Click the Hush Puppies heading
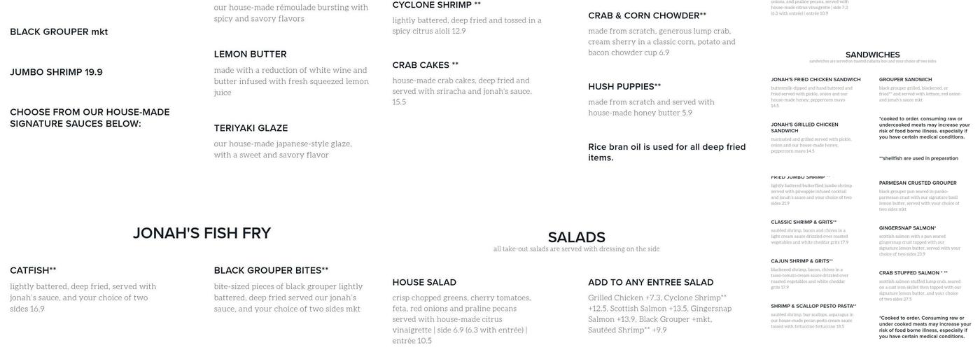 (x=624, y=87)
